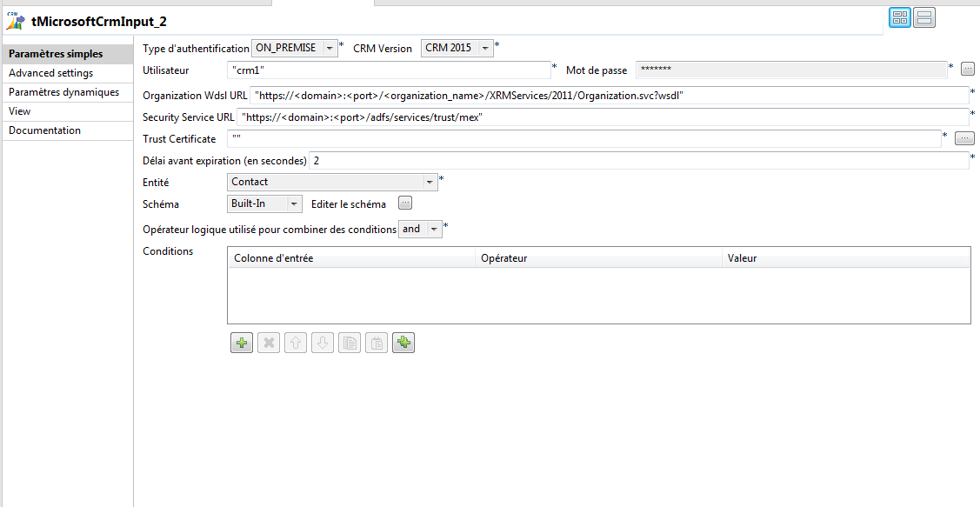Open the Documentation tab

click(68, 130)
